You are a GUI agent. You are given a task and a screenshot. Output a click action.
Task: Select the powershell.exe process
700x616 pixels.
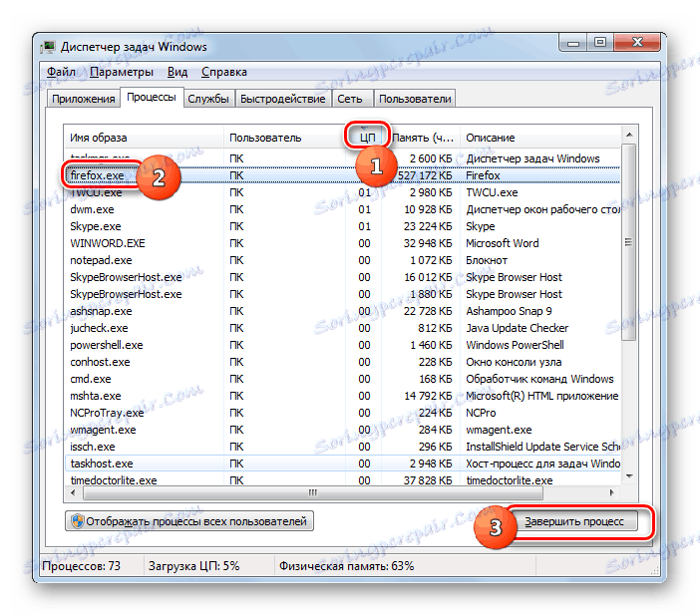tap(342, 345)
